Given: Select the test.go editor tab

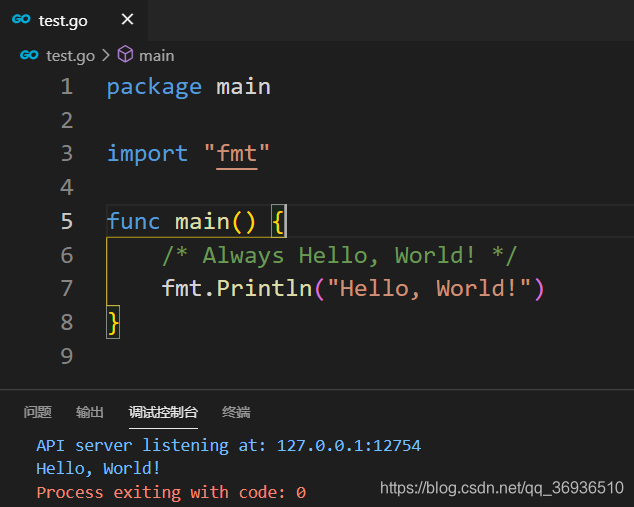Looking at the screenshot, I should pyautogui.click(x=74, y=20).
